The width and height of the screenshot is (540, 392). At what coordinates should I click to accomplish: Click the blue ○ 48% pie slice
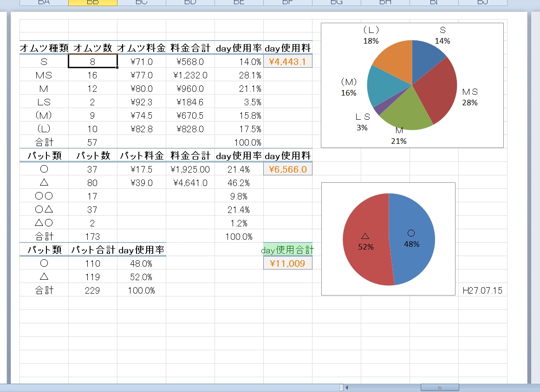coord(412,239)
